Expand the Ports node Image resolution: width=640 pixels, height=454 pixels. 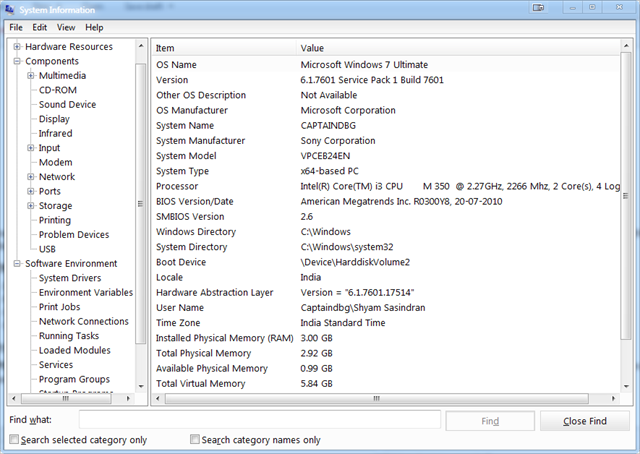pyautogui.click(x=31, y=191)
